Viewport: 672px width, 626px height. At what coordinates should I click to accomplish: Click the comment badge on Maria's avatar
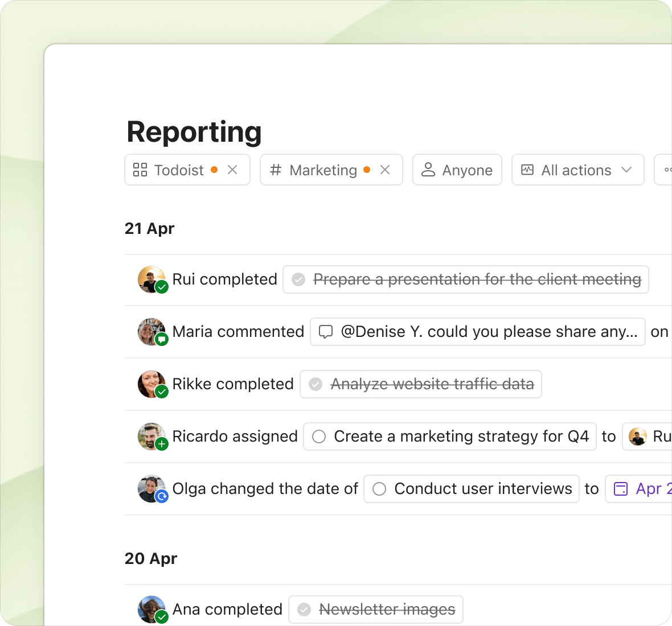pyautogui.click(x=162, y=339)
